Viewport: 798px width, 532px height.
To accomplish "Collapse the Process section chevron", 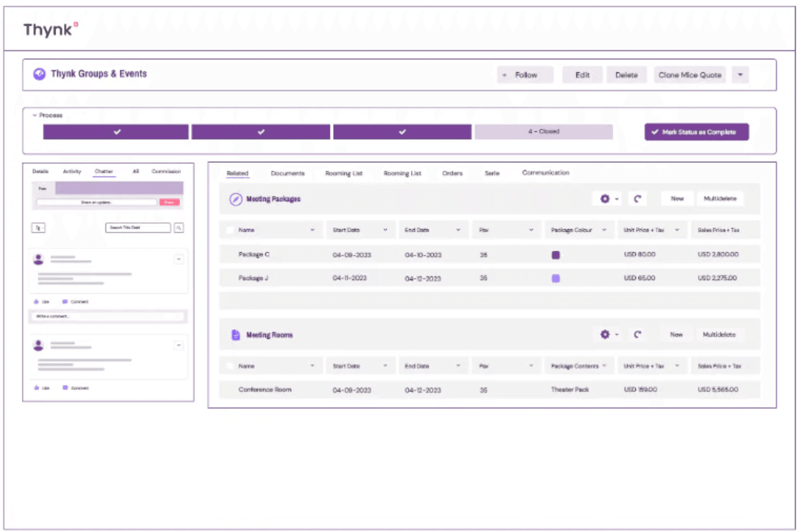I will (35, 115).
